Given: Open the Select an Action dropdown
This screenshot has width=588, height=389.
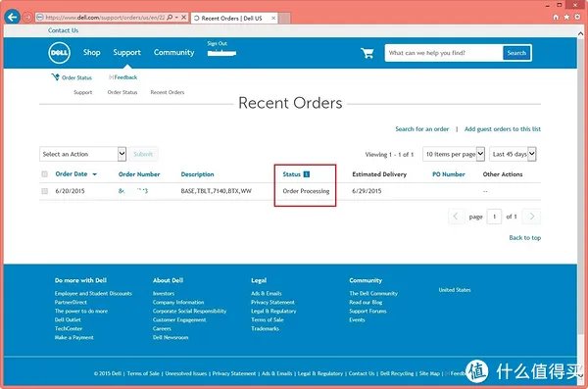Looking at the screenshot, I should pyautogui.click(x=82, y=154).
